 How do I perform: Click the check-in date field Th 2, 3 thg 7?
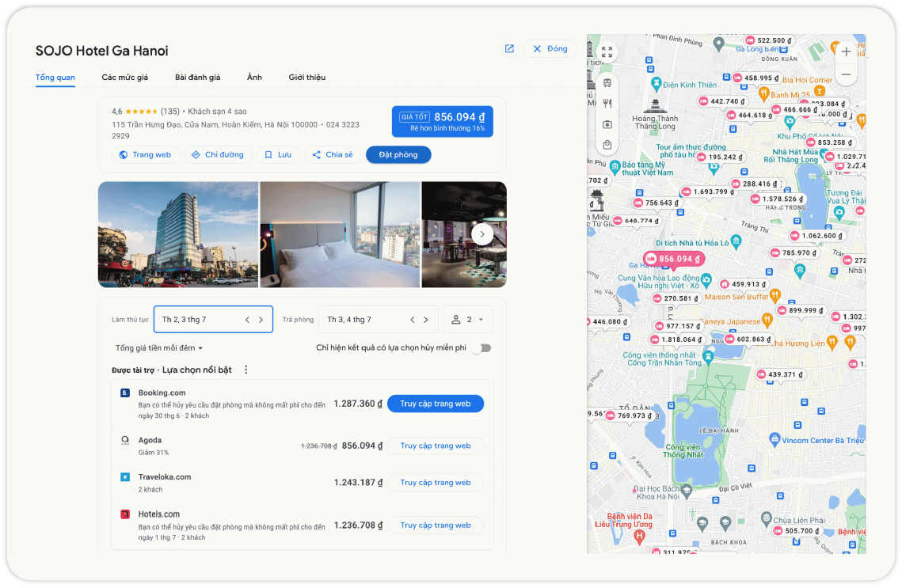click(213, 320)
